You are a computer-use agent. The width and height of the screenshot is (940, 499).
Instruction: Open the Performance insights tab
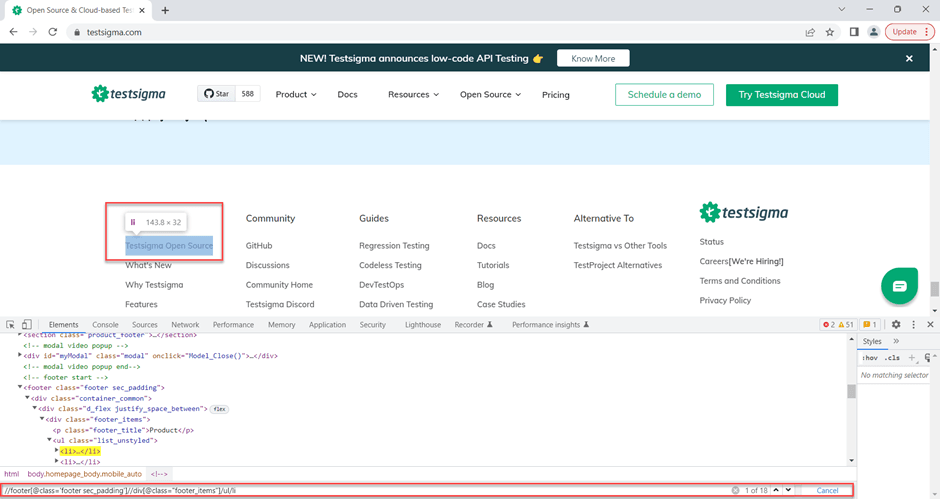click(550, 324)
